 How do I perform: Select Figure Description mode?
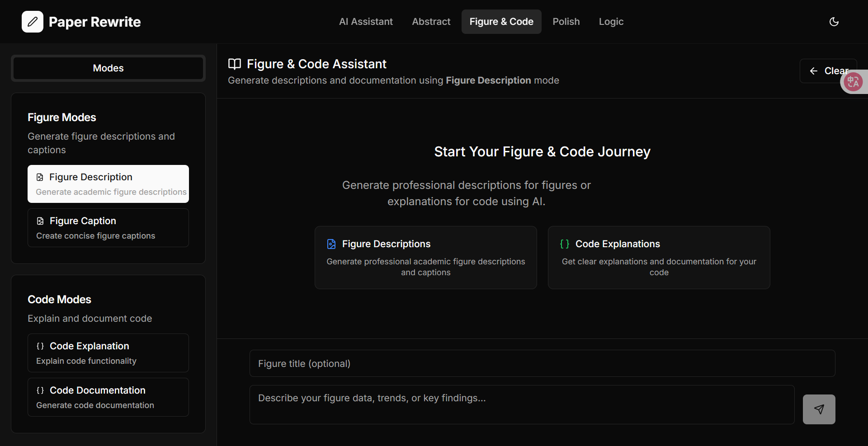pos(108,184)
